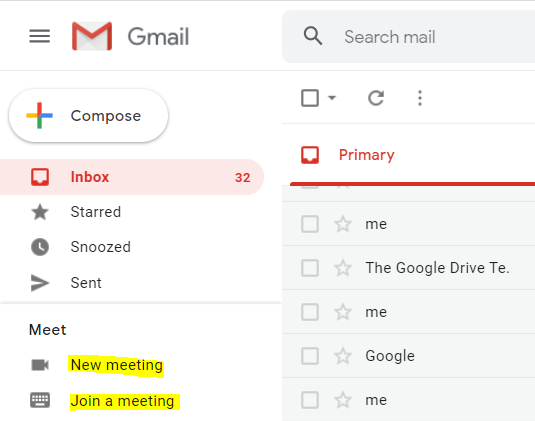Refresh the inbox with the reload icon
535x421 pixels.
coord(376,98)
